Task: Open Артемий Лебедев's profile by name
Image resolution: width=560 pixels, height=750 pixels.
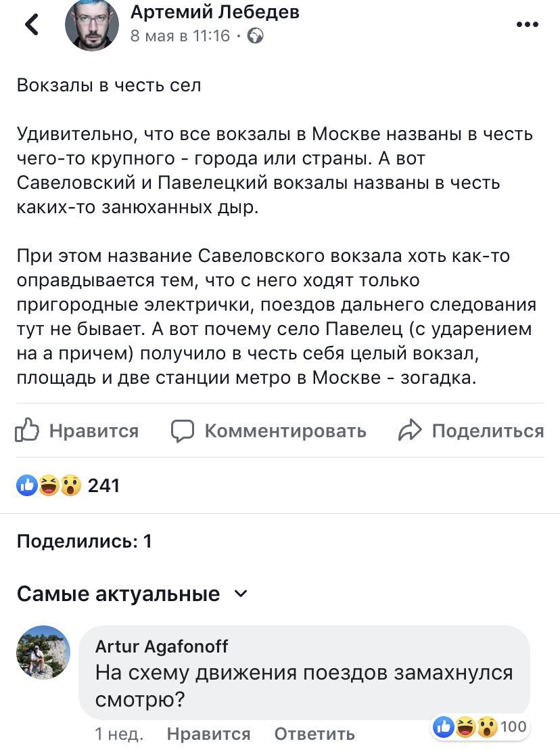Action: coord(214,12)
